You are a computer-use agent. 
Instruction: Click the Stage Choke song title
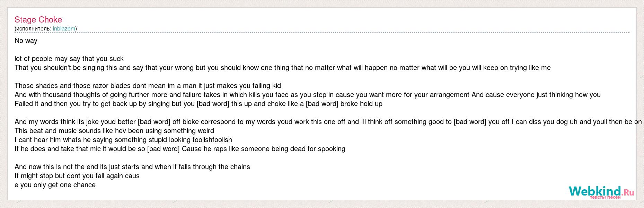pyautogui.click(x=38, y=20)
